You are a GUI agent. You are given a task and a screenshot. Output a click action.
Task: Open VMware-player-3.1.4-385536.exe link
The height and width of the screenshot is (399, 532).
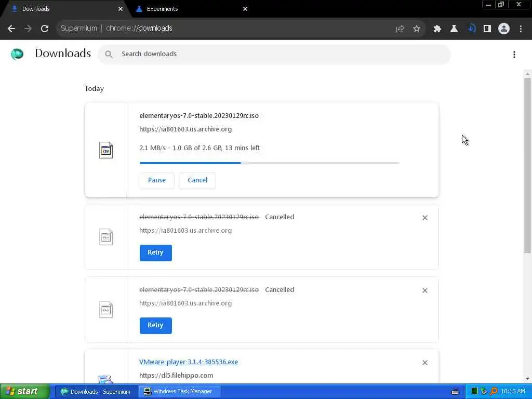click(x=189, y=362)
